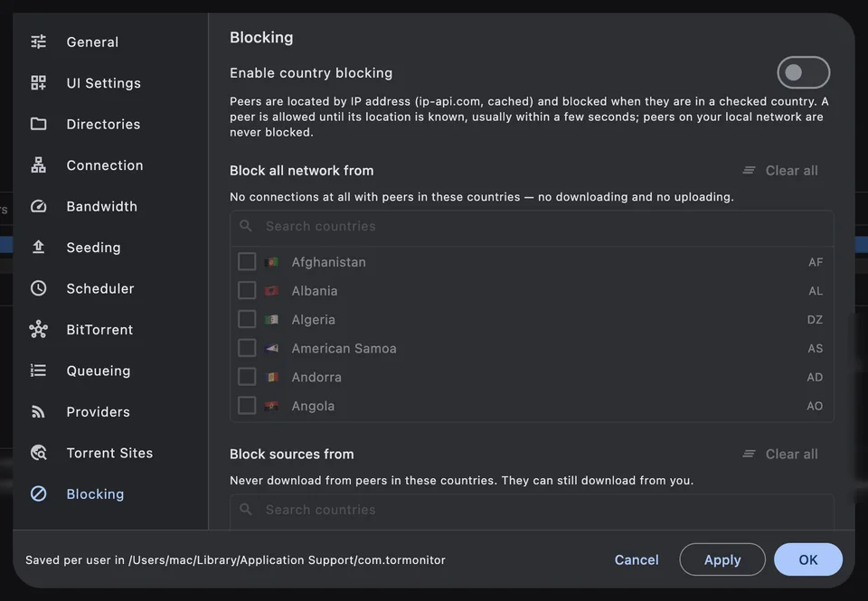
Task: Click the Algeria flag icon
Action: [x=271, y=319]
